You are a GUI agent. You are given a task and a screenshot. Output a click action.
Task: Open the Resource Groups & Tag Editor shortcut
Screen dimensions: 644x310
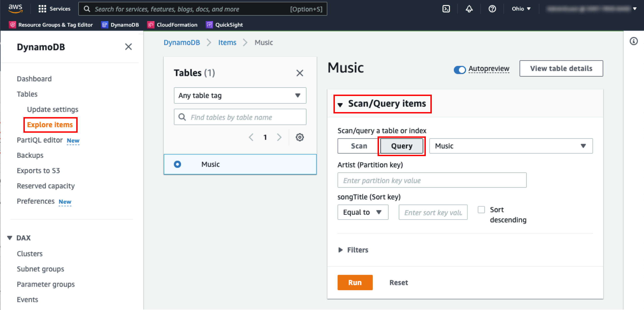click(x=51, y=25)
